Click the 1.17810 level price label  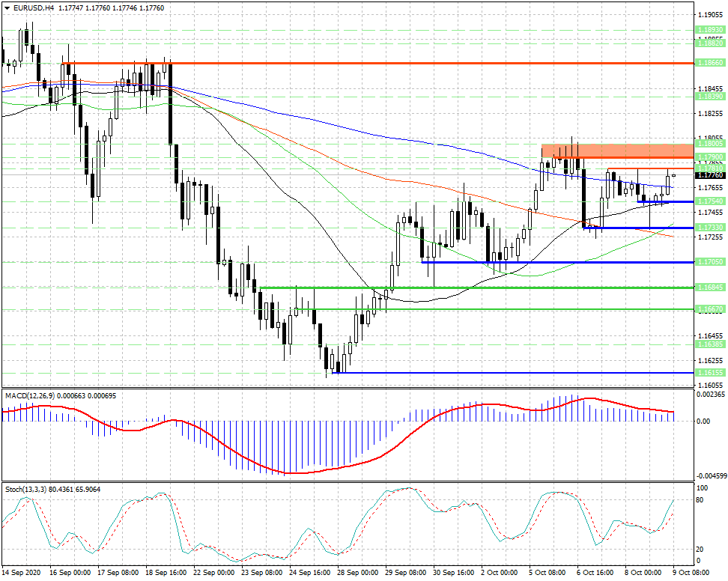pos(710,168)
